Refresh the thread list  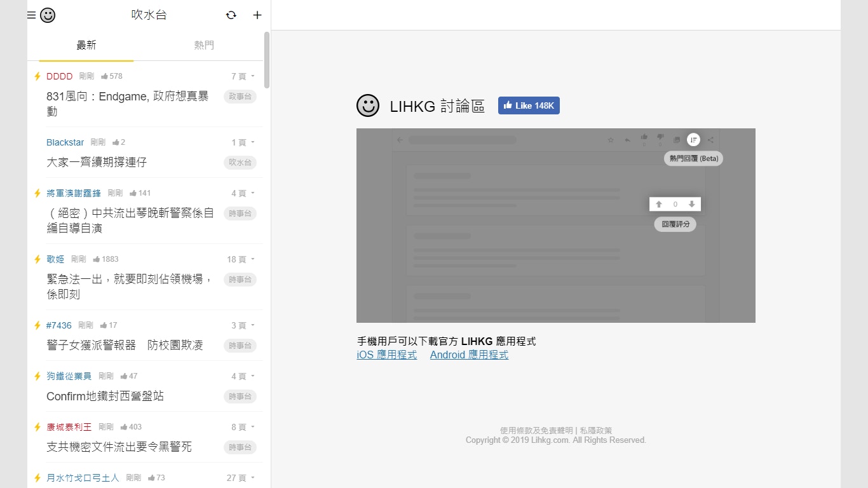click(x=231, y=15)
